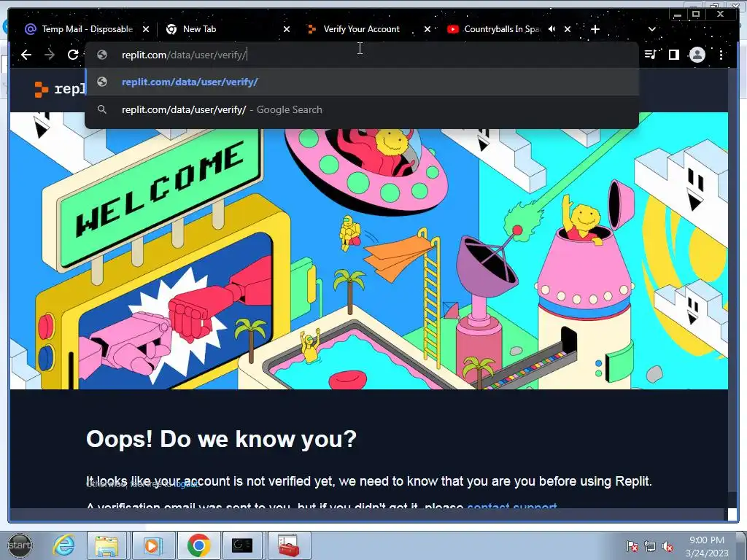This screenshot has height=560, width=747.
Task: Click the browser forward arrow
Action: click(50, 55)
